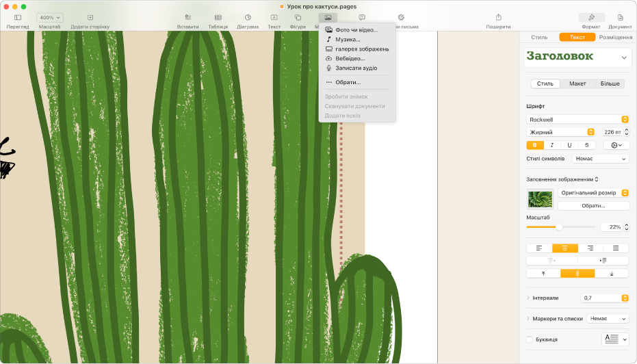
Task: Open the Жирний font weight dropdown
Action: pyautogui.click(x=560, y=132)
